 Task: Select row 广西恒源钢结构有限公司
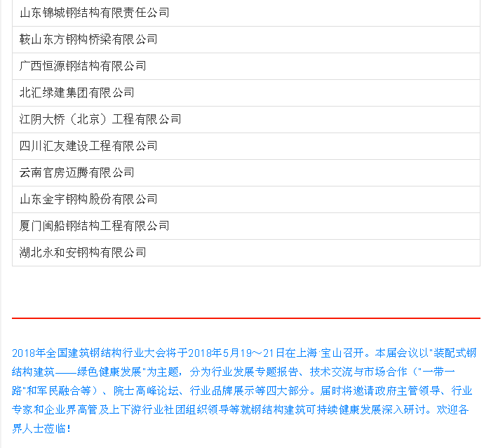tap(245, 67)
